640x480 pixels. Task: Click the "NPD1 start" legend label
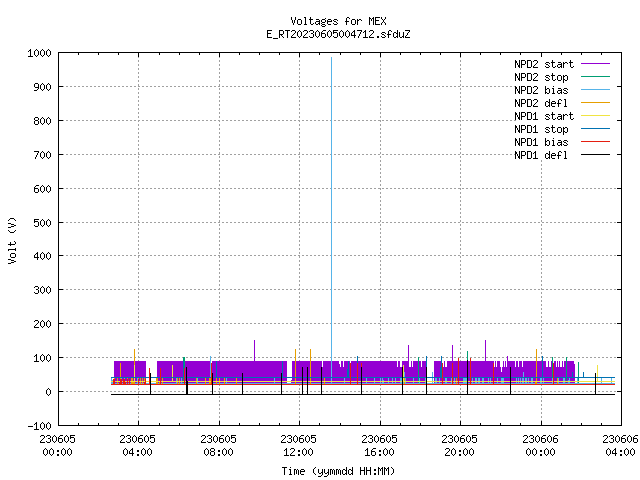(x=544, y=116)
